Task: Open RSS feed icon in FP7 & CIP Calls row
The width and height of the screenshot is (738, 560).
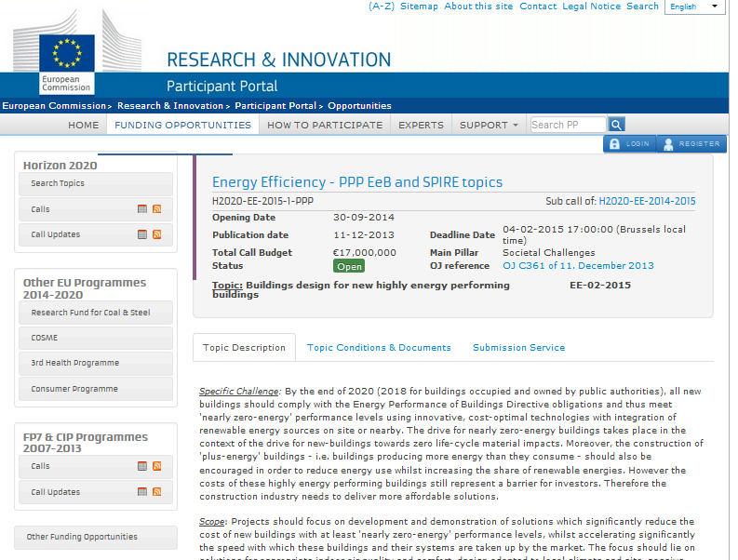Action: pos(157,466)
